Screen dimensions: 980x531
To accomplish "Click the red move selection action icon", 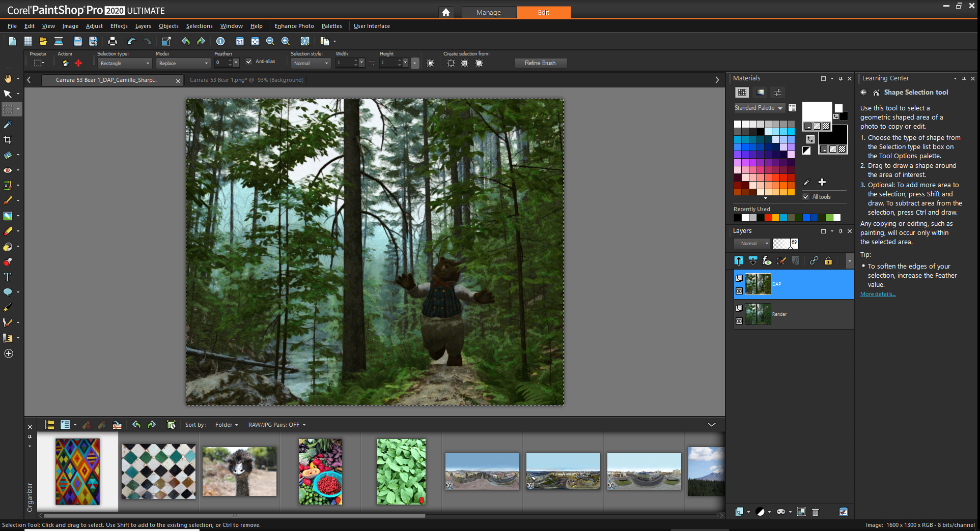I will pyautogui.click(x=78, y=63).
